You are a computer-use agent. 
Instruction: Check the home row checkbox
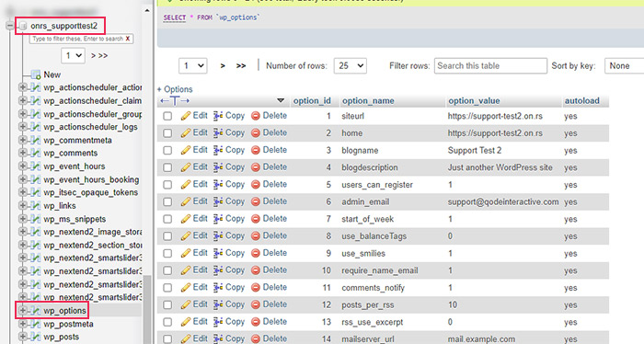pyautogui.click(x=167, y=133)
